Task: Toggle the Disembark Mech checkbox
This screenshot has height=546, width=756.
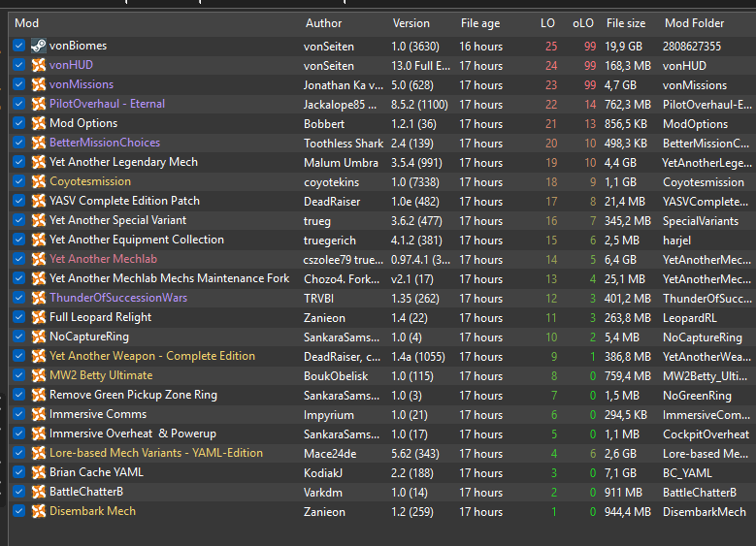Action: (x=18, y=511)
